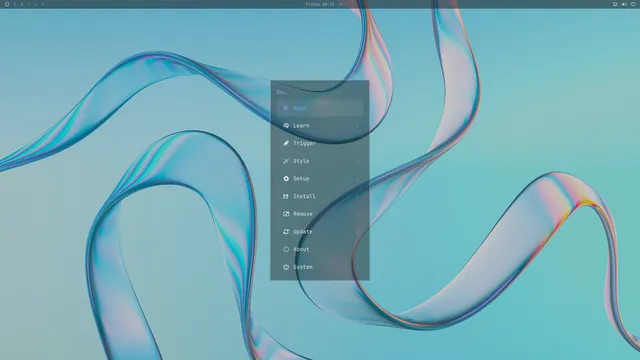Click the Trigger rocket icon
The height and width of the screenshot is (360, 640).
[286, 143]
